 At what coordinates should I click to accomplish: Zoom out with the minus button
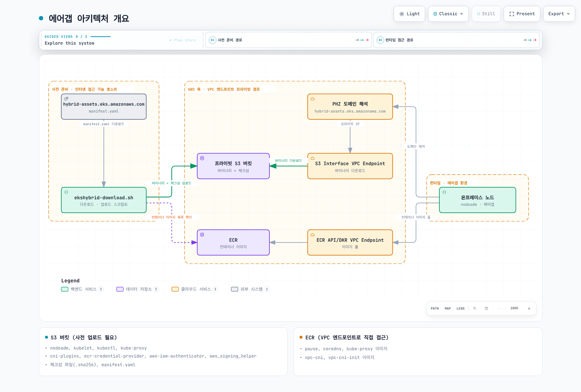coord(500,309)
